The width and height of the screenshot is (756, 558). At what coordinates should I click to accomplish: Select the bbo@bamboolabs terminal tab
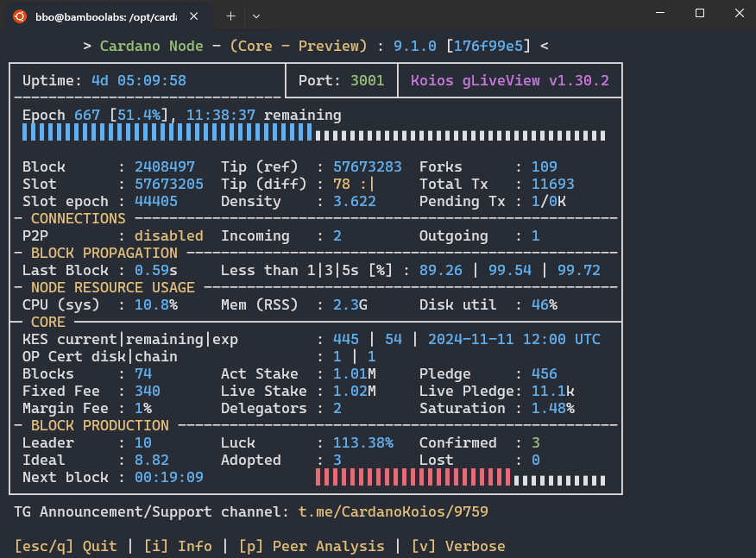coord(109,16)
